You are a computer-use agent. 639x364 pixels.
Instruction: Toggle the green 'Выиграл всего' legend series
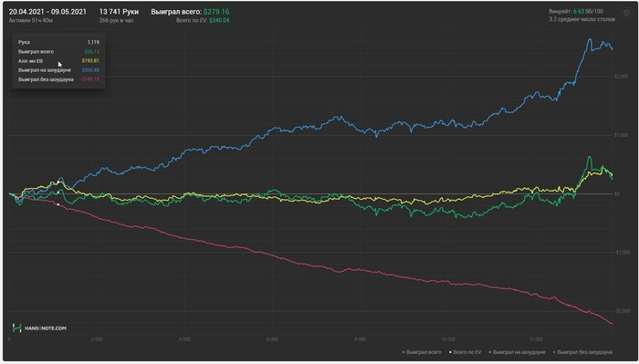(x=422, y=352)
